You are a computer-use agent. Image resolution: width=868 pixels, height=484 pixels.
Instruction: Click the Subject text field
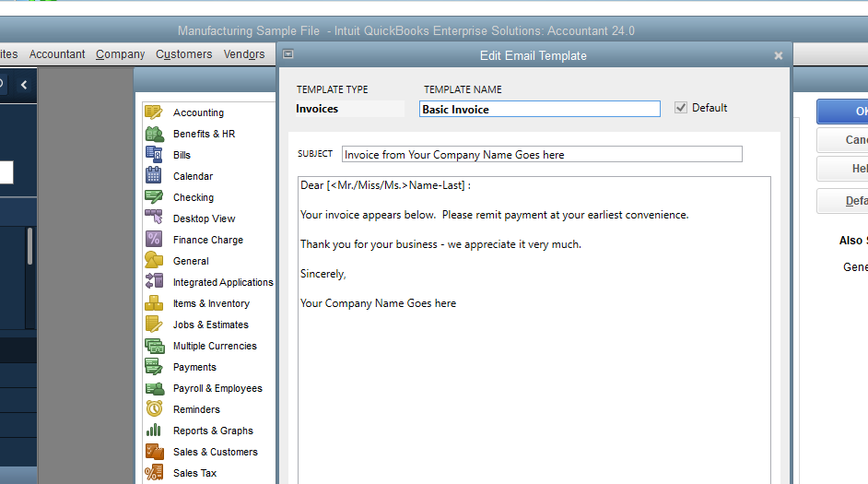point(542,155)
